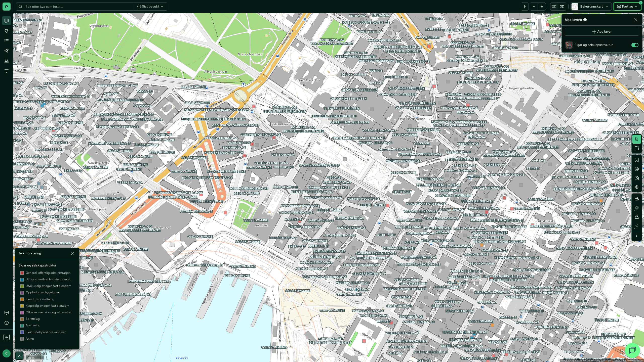
Task: Click legend text 'Kjøp/salg av egen fast eiendom'
Action: pos(47,306)
